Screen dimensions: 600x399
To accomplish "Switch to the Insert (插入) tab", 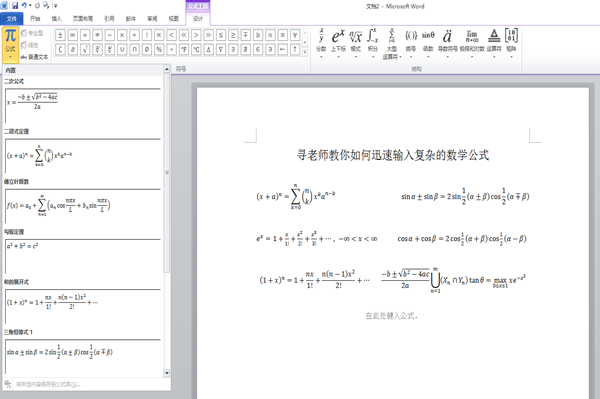I will (x=56, y=18).
